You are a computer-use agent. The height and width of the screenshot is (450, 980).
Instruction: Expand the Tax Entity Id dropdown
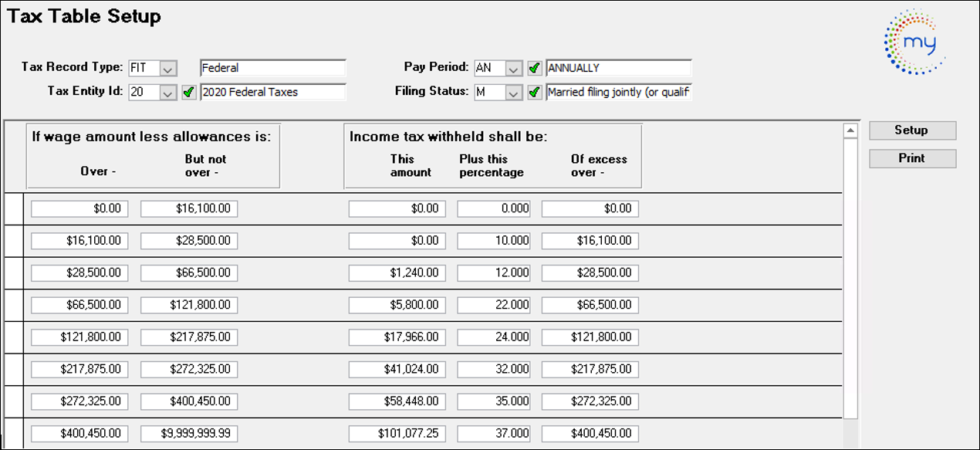point(169,92)
